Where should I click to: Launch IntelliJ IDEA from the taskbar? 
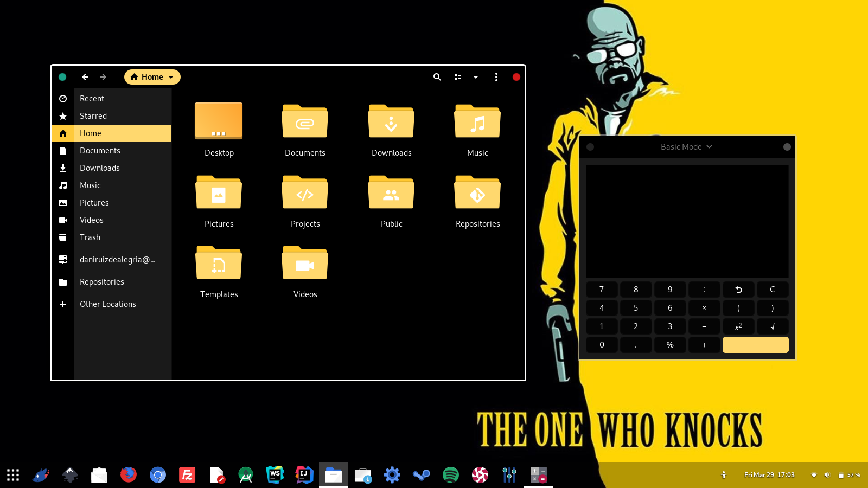pos(304,475)
